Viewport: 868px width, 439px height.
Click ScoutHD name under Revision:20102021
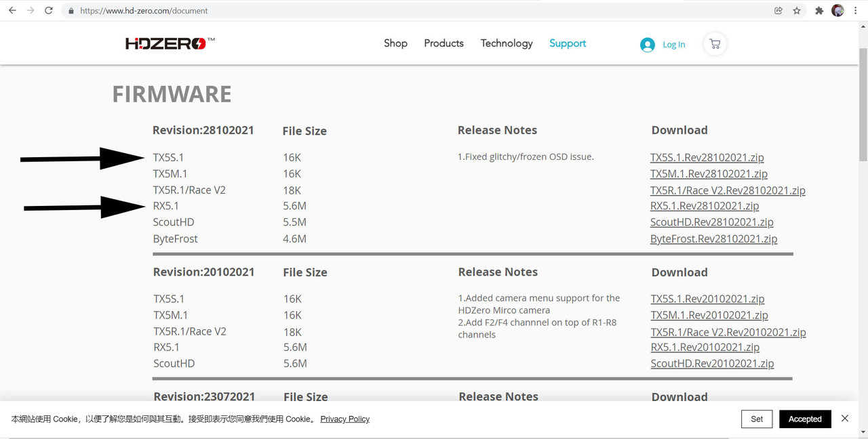(174, 364)
